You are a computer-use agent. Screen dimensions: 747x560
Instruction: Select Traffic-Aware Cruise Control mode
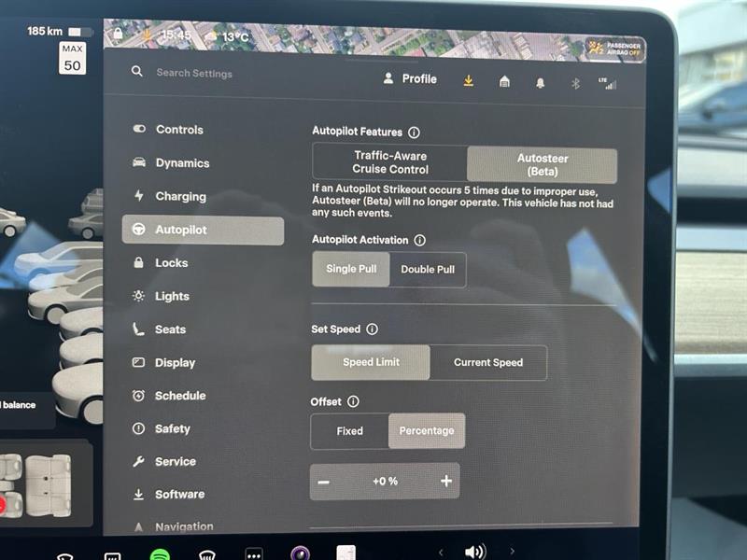click(388, 162)
